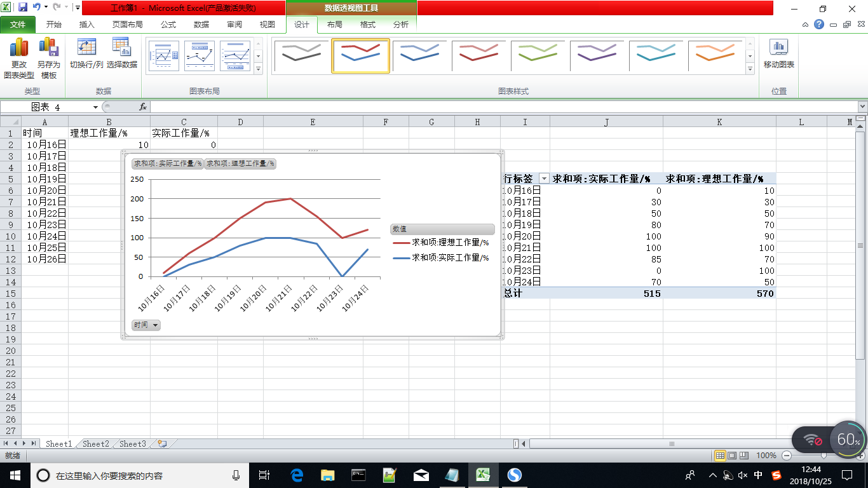This screenshot has width=868, height=488.
Task: Open Customize Quick Access Toolbar menu
Action: click(x=78, y=8)
